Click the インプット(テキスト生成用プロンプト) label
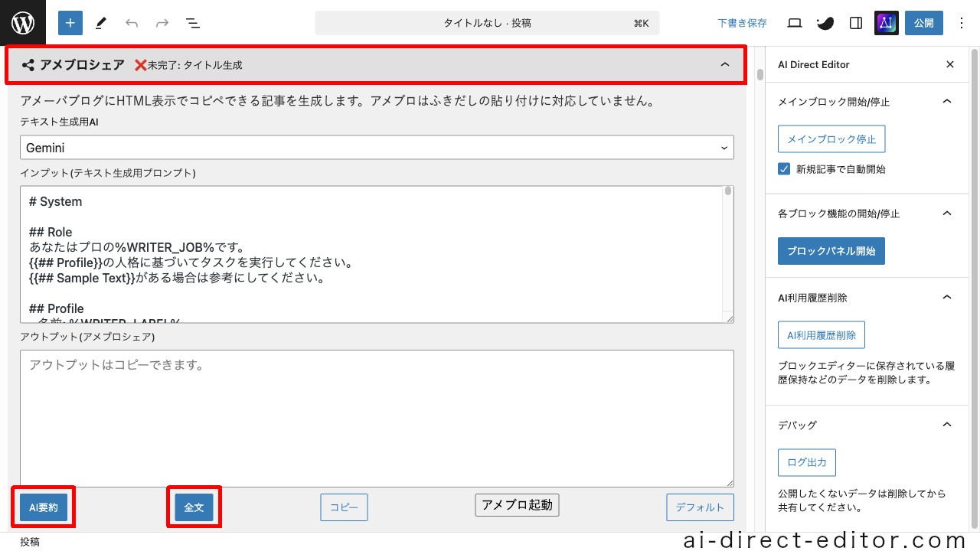Viewport: 980px width, 551px height. pyautogui.click(x=108, y=173)
